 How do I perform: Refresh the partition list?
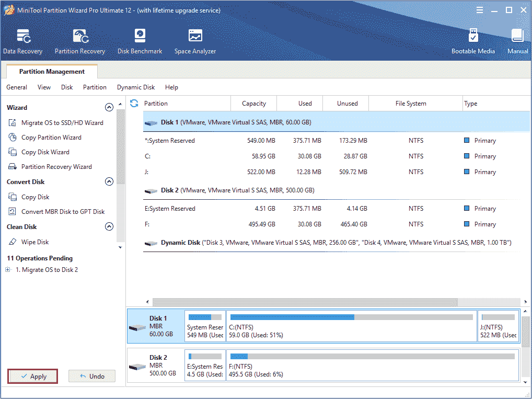point(134,104)
